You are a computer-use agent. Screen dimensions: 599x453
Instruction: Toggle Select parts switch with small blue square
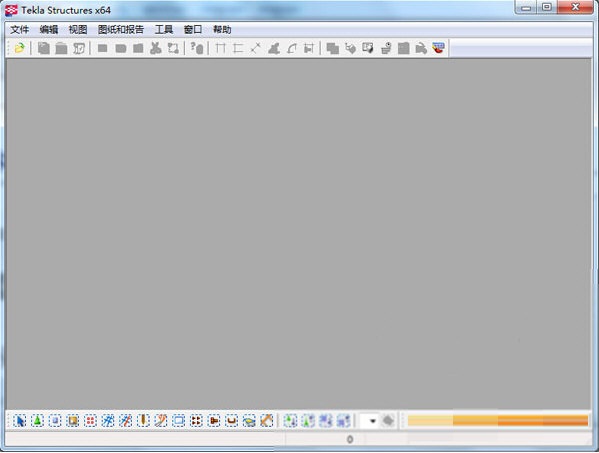pos(55,421)
